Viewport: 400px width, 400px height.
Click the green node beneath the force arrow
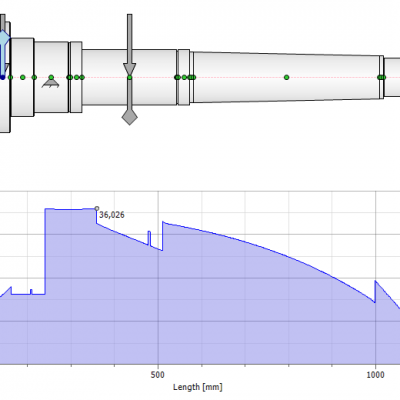(130, 78)
